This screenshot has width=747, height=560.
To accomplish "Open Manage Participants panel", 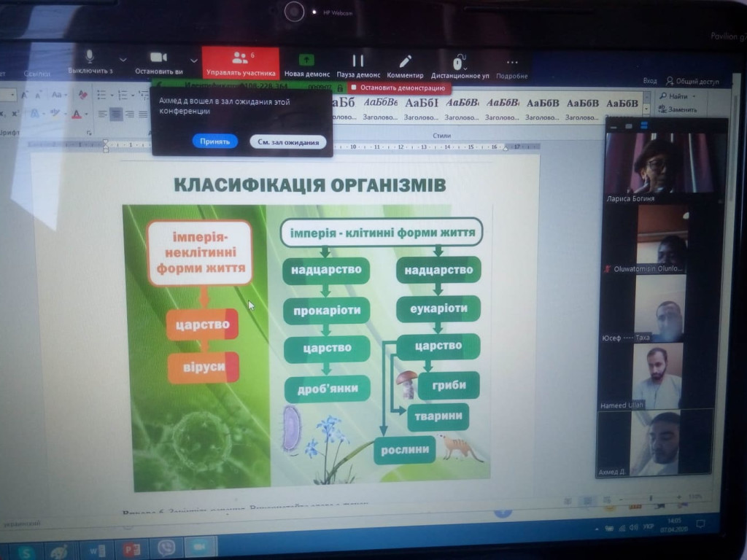I will pos(241,63).
